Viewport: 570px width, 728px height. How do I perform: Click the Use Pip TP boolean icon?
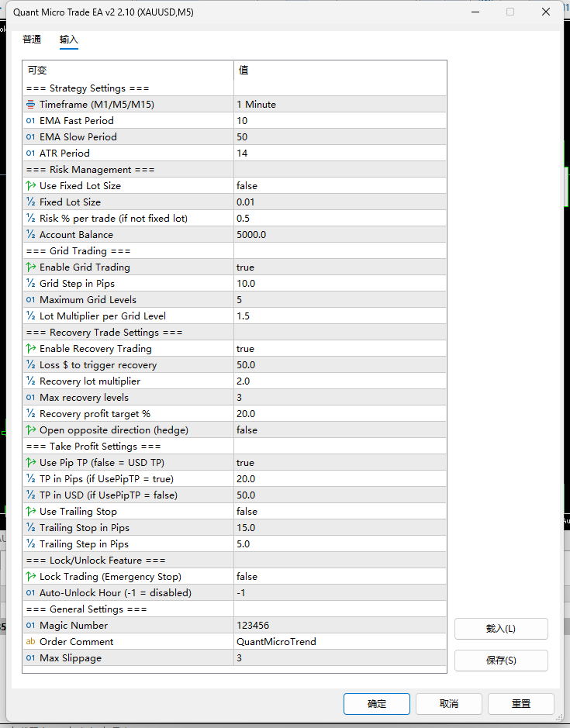(x=31, y=462)
